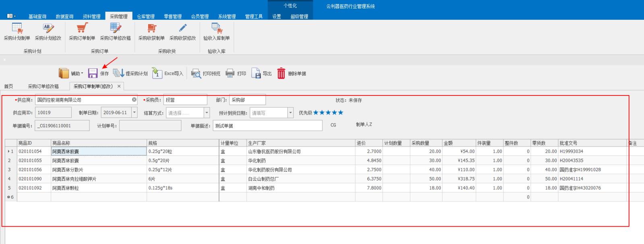Open the 结算方式 dropdown
The height and width of the screenshot is (244, 644).
click(207, 113)
